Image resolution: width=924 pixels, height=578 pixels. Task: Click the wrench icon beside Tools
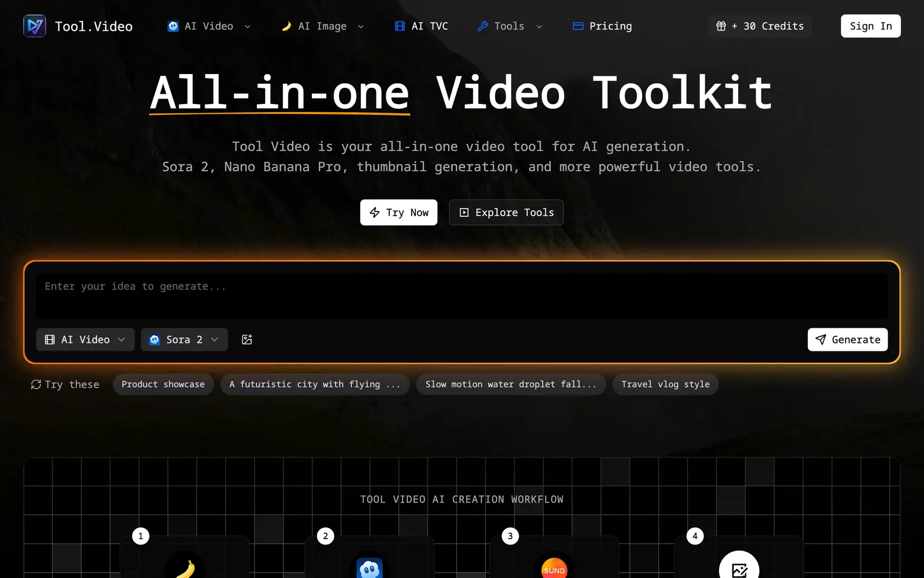pos(483,26)
